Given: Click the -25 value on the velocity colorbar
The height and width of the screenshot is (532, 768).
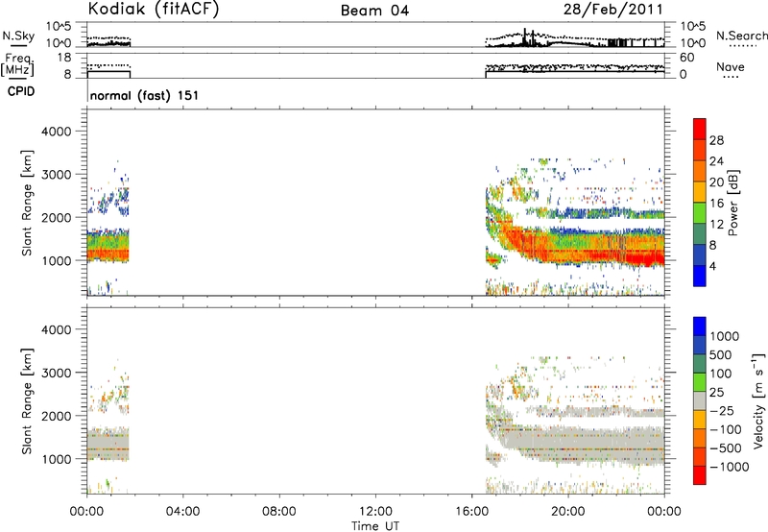Looking at the screenshot, I should [722, 411].
